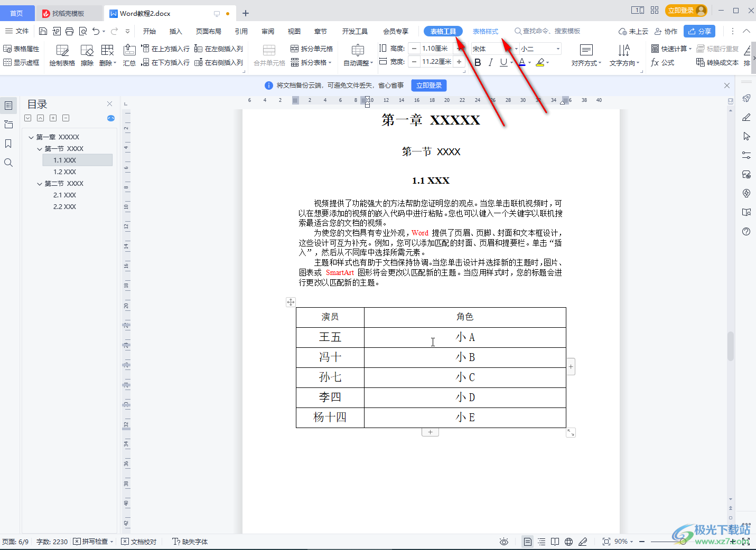The image size is (756, 550).
Task: Open Print Preview from quick access toolbar
Action: [83, 31]
